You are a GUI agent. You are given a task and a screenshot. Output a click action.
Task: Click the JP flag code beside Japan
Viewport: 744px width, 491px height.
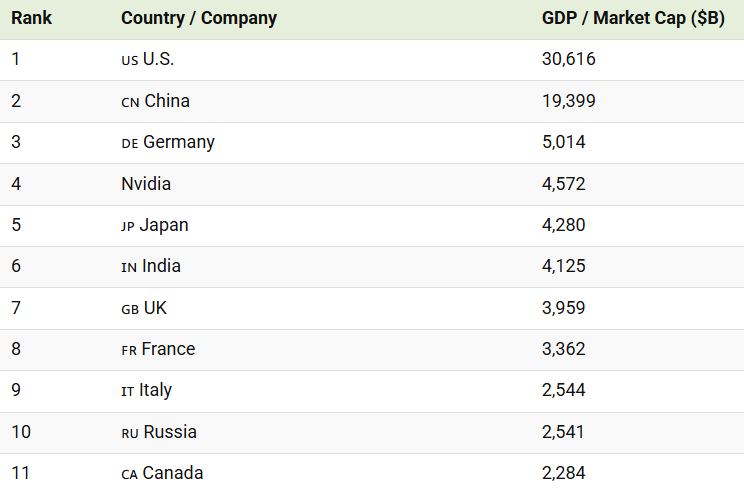[127, 226]
